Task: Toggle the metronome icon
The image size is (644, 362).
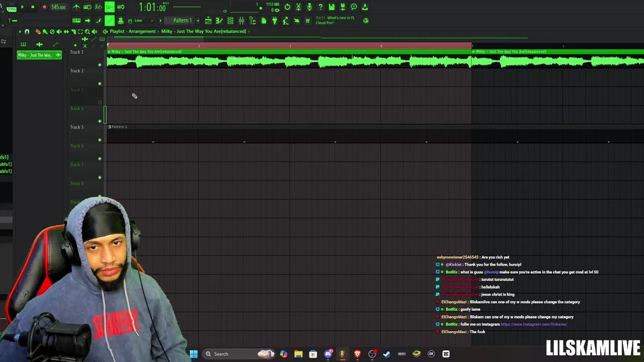Action: click(76, 7)
